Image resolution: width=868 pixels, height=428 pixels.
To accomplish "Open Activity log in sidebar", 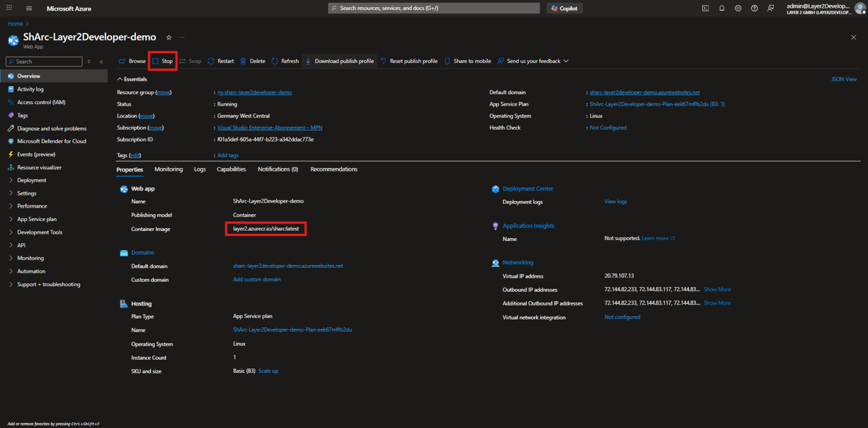I will pos(30,89).
